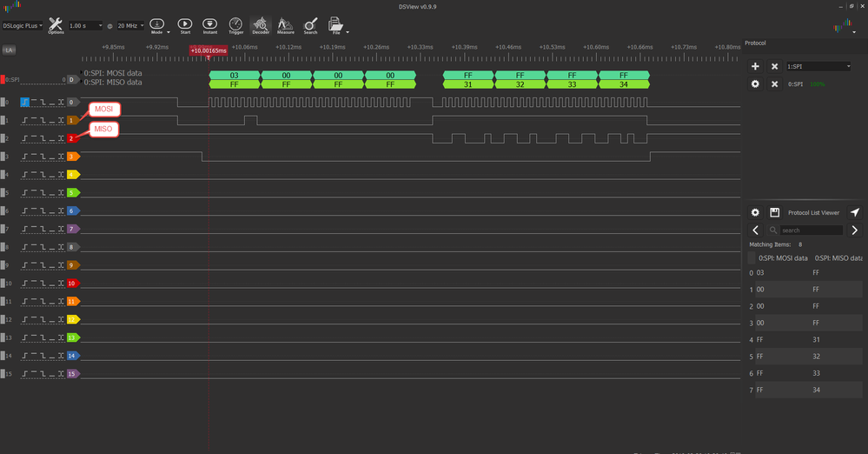Select channel 13 green label
The width and height of the screenshot is (868, 454).
[x=72, y=337]
